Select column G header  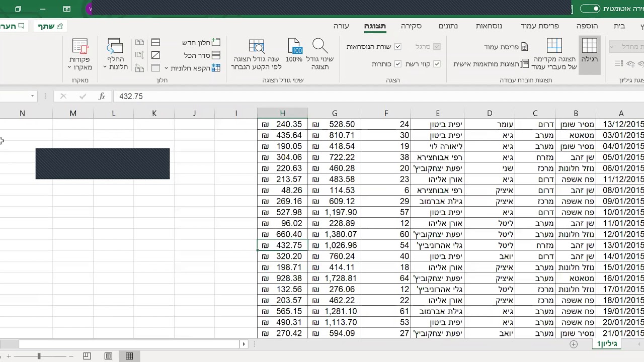[335, 114]
